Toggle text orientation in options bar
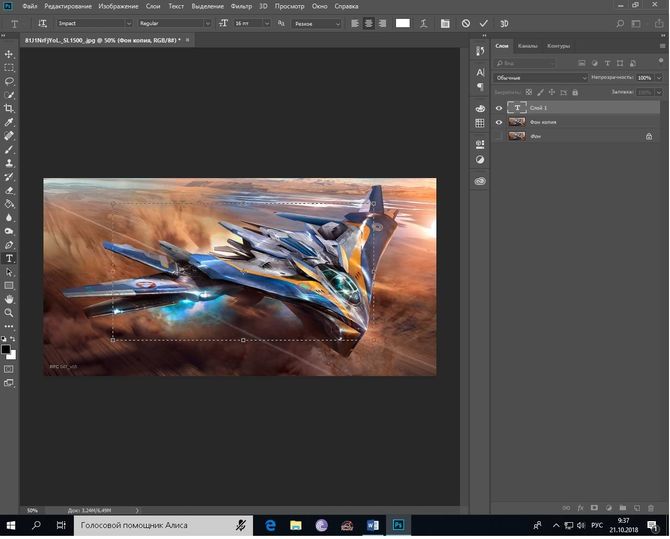The height and width of the screenshot is (539, 670). click(42, 24)
